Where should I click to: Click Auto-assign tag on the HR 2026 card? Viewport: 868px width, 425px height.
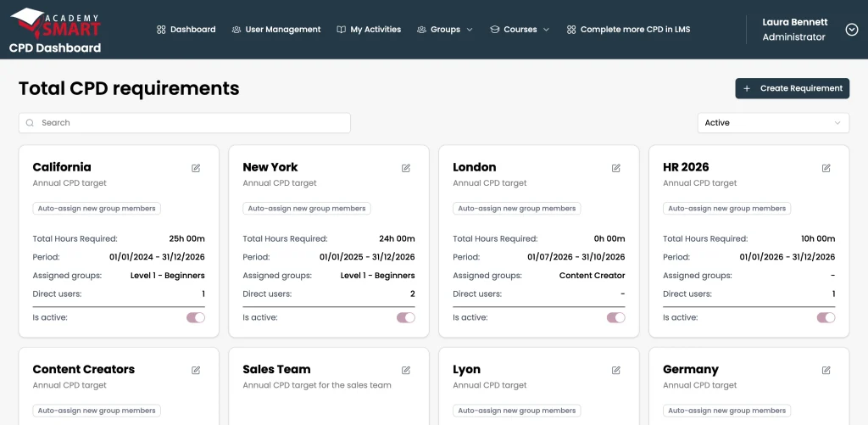pyautogui.click(x=726, y=209)
